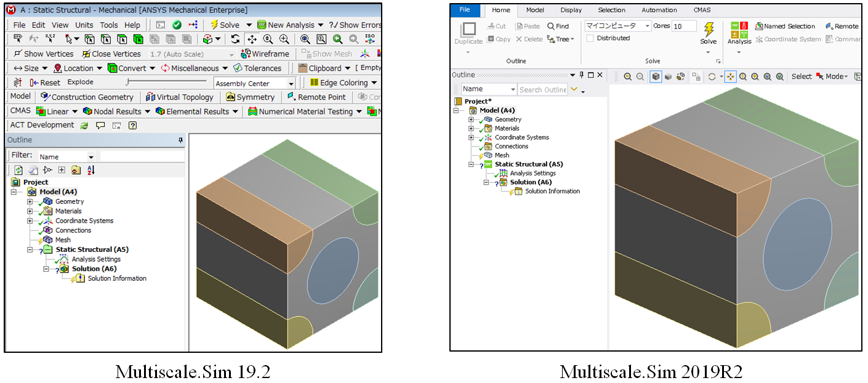
Task: Select Pan tool in 19.2 graphics toolbar
Action: tap(252, 39)
